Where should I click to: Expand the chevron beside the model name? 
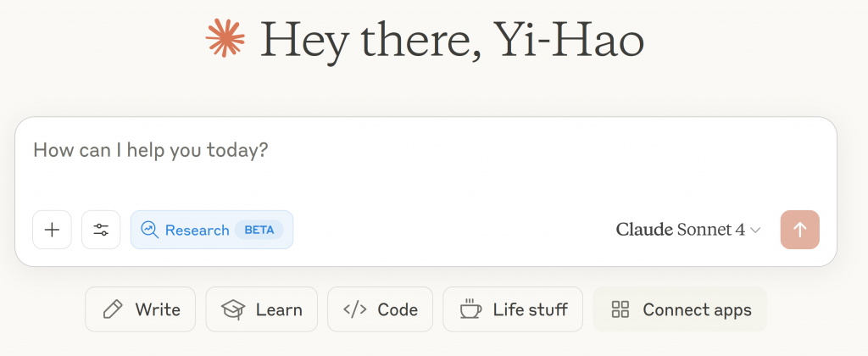755,230
